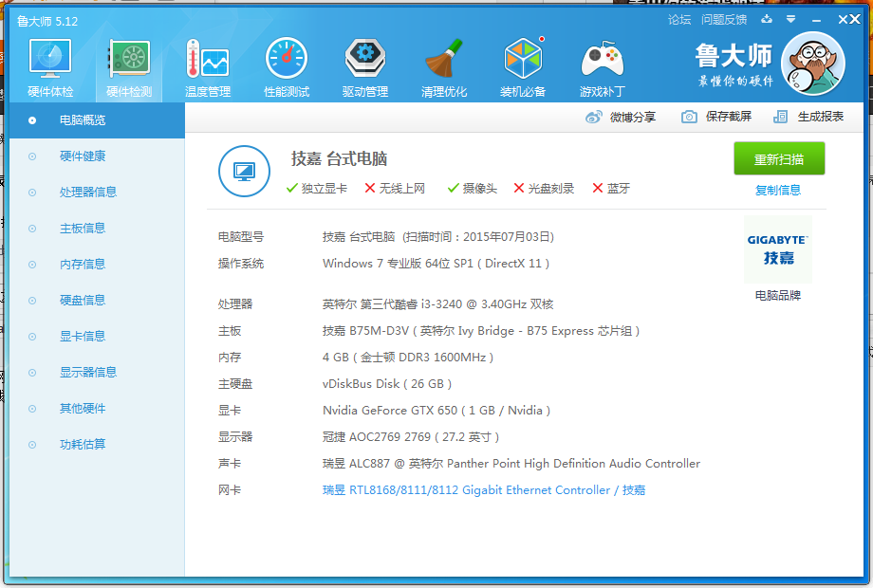Open the 游戏补丁 game patch section
The image size is (873, 588).
602,68
